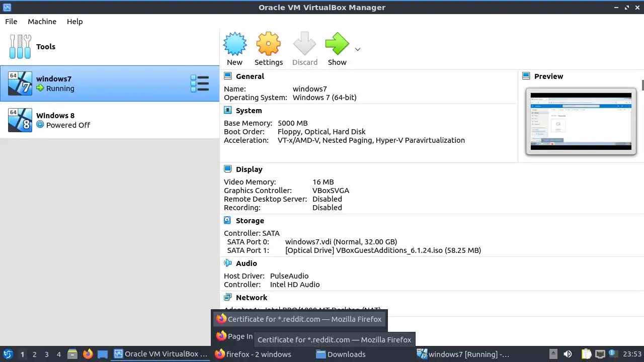Click the network connection tray icon
Screen dimensions: 644x362
600,354
